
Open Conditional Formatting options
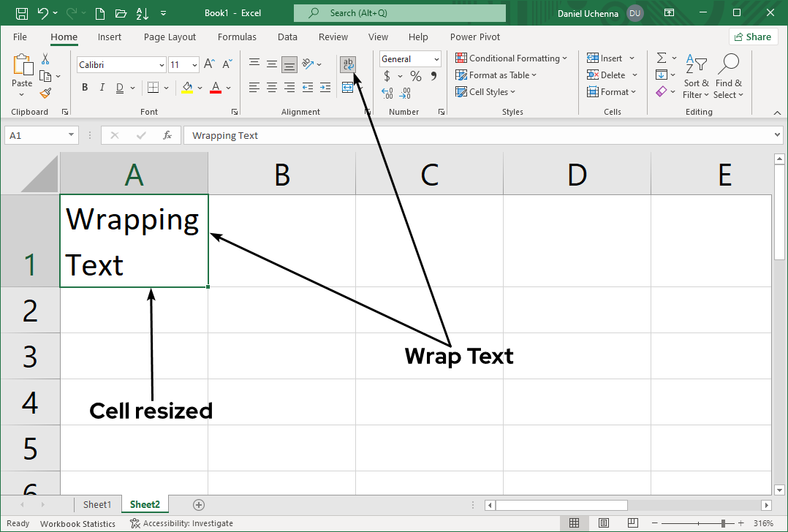click(x=512, y=58)
